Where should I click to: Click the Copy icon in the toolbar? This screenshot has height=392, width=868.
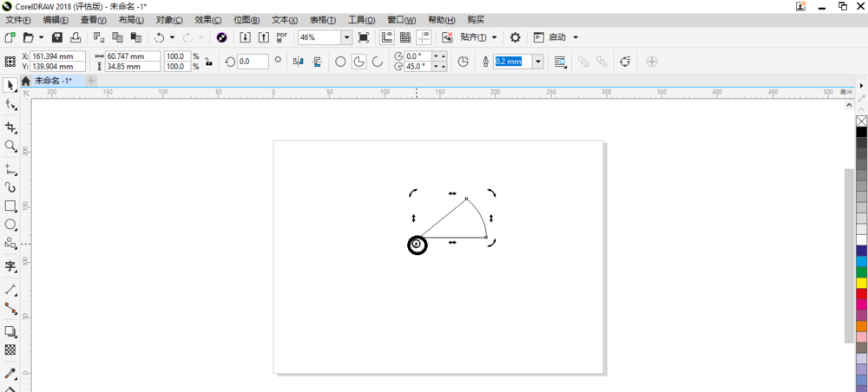pyautogui.click(x=117, y=37)
